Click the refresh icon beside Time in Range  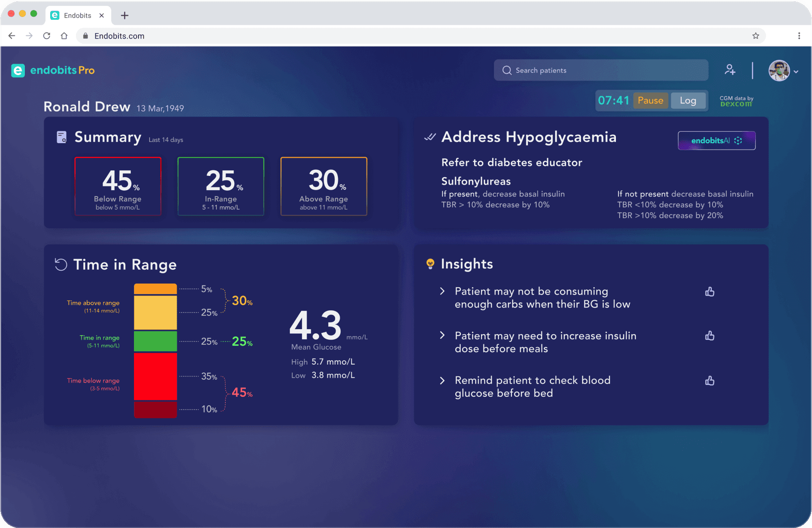(x=60, y=264)
